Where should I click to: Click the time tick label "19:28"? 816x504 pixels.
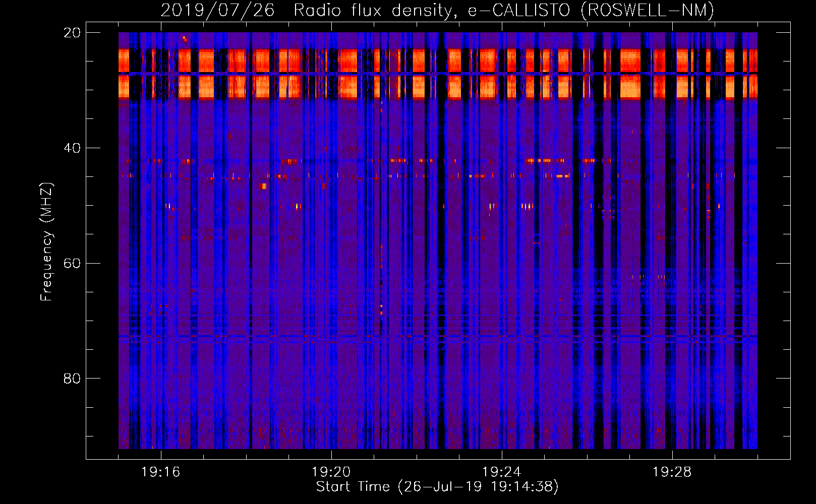(x=672, y=472)
